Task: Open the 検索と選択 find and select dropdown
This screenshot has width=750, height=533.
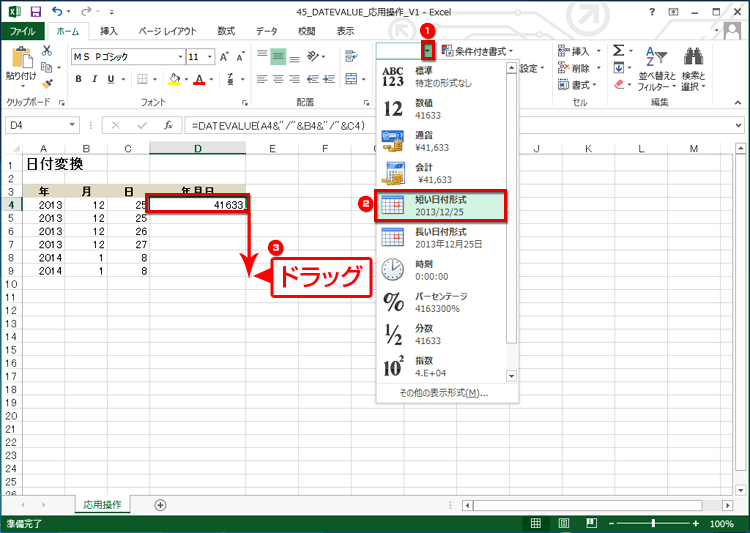Action: pyautogui.click(x=694, y=68)
